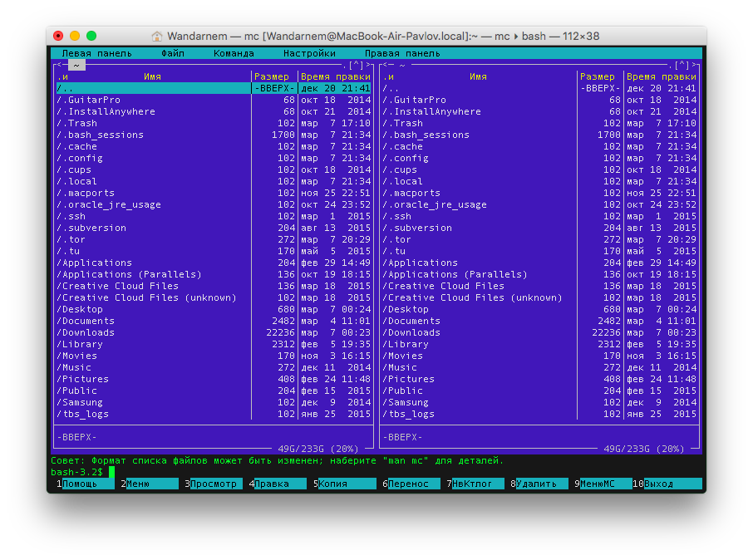This screenshot has height=560, width=753.
Task: Click the left panel's [^] history indicator
Action: 357,65
